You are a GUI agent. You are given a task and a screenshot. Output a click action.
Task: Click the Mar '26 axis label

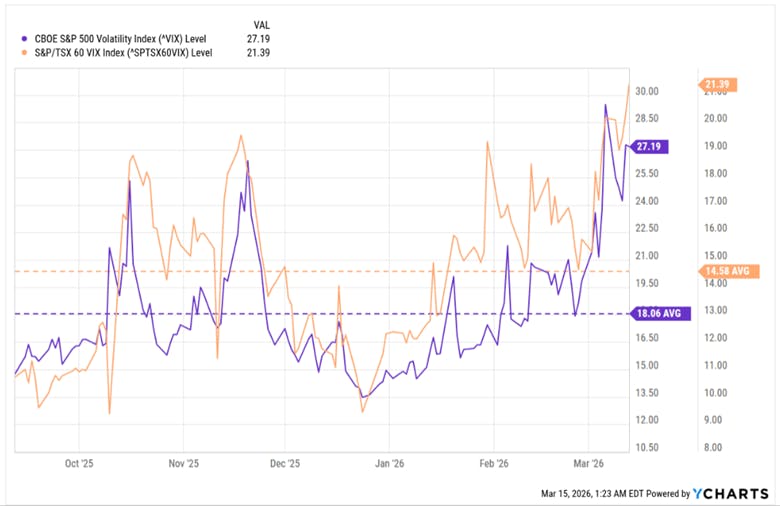point(588,463)
